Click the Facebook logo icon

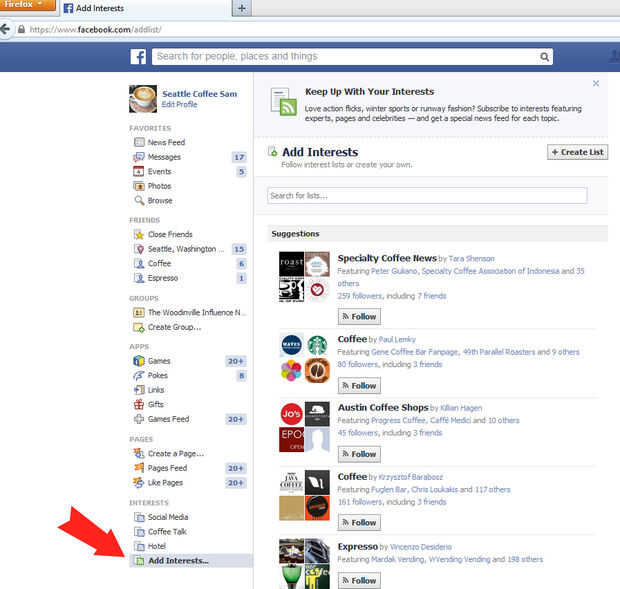point(138,57)
